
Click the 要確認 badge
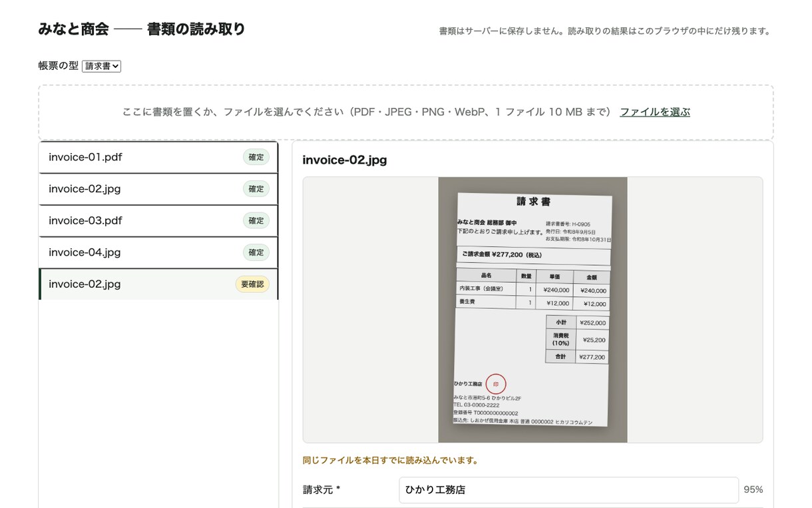(x=252, y=284)
